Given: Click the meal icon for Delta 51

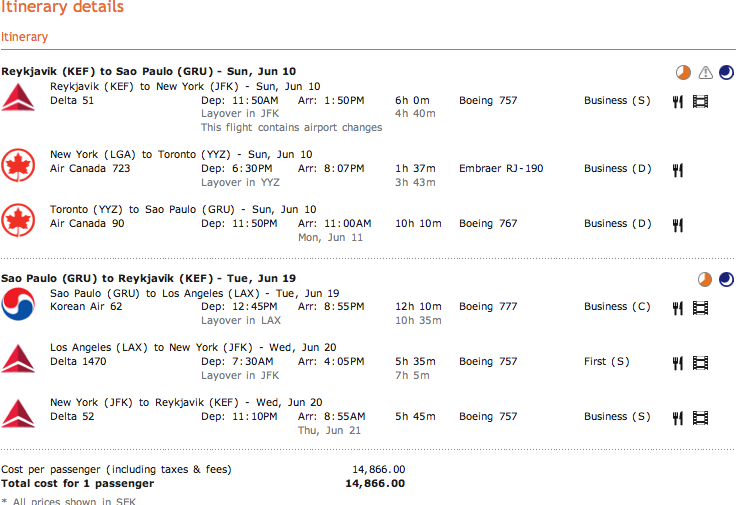Looking at the screenshot, I should click(677, 101).
